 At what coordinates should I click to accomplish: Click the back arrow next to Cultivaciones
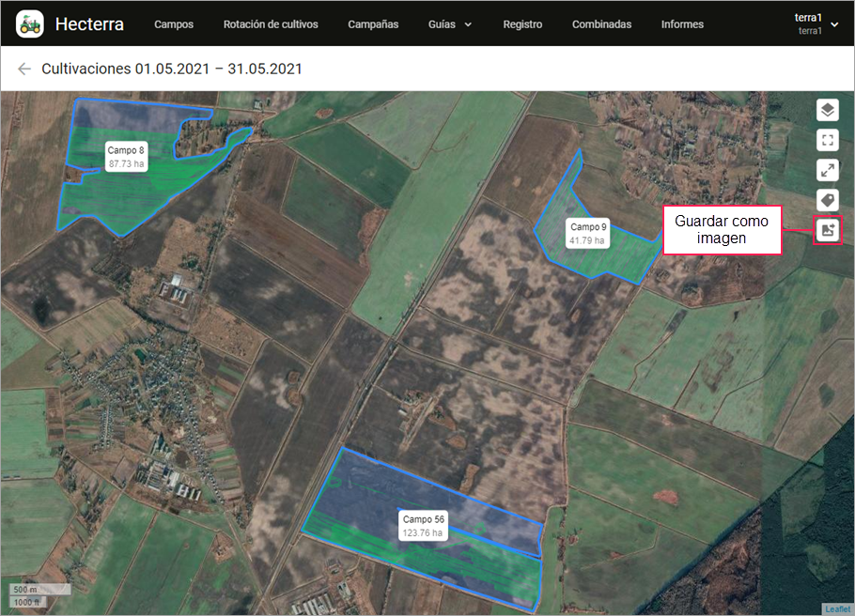pos(24,69)
